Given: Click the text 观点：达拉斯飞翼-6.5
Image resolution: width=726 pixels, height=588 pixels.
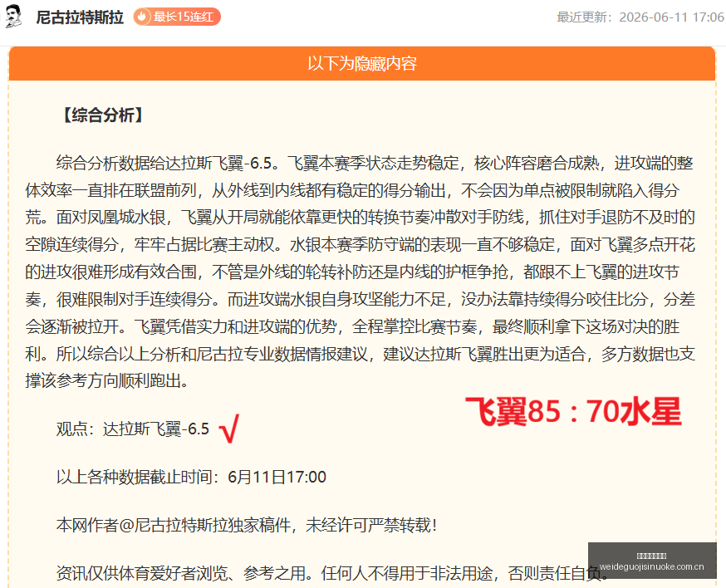Looking at the screenshot, I should [x=133, y=429].
